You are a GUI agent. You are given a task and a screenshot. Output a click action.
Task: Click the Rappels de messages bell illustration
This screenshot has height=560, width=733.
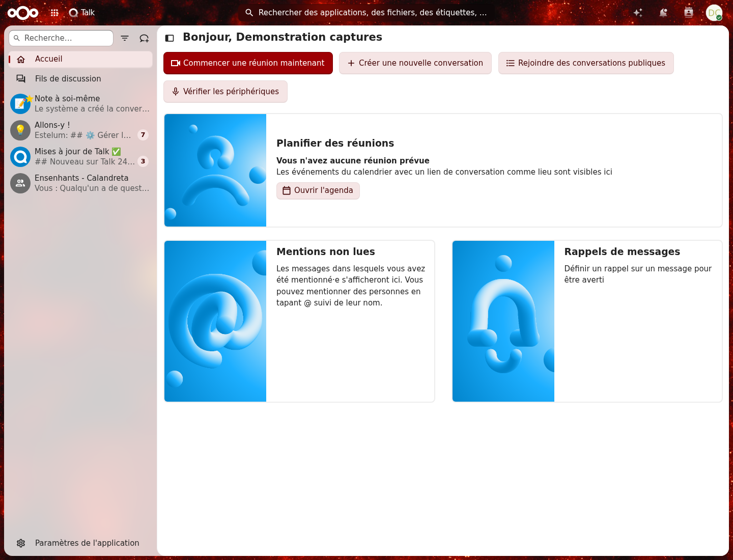[503, 321]
